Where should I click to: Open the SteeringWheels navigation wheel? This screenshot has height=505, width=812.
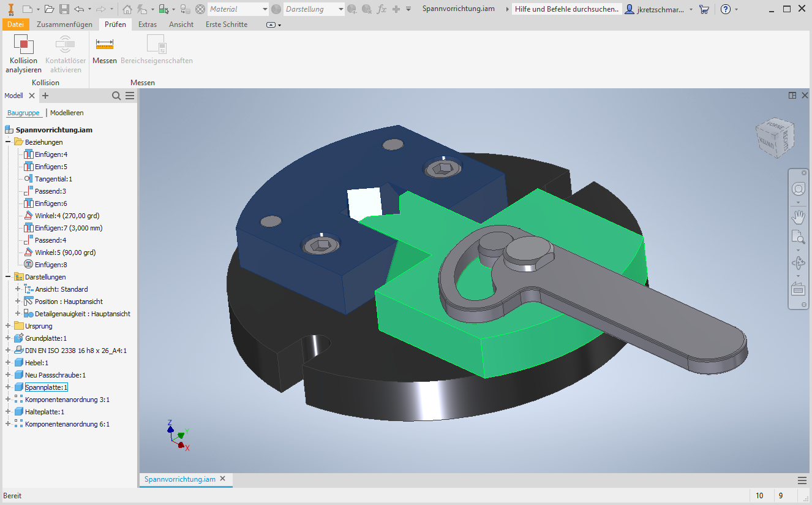click(x=798, y=190)
